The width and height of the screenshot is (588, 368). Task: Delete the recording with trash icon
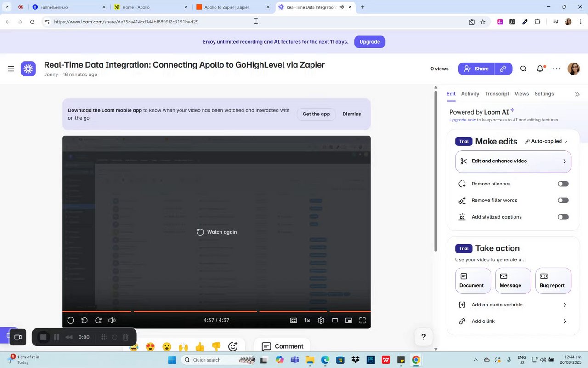point(125,337)
